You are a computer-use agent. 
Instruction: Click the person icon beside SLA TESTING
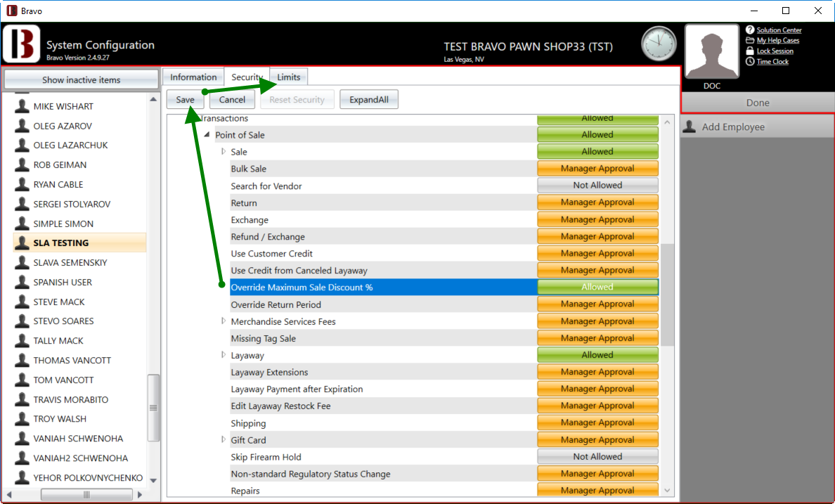22,243
